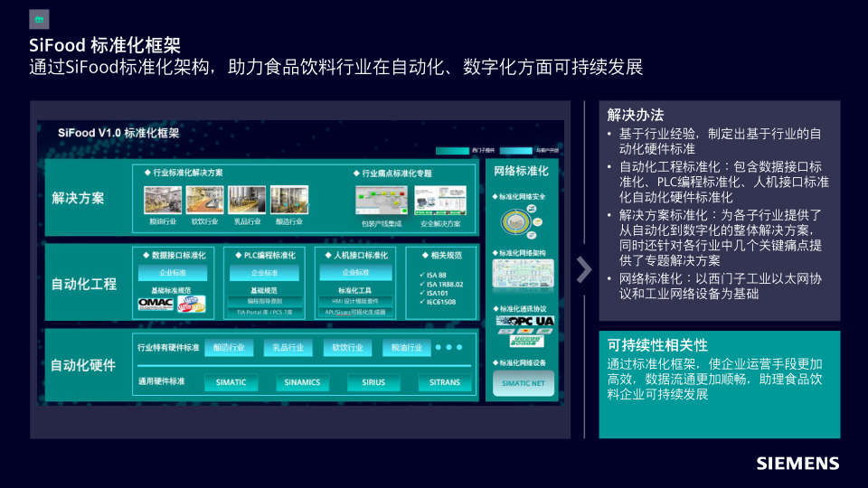The width and height of the screenshot is (868, 488).
Task: Click the OMAC logo
Action: 156,304
